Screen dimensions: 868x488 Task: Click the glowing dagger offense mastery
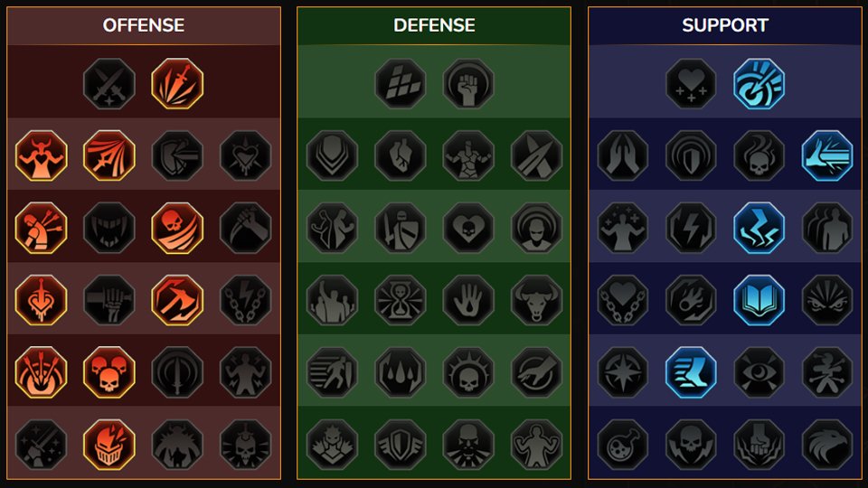[x=177, y=83]
